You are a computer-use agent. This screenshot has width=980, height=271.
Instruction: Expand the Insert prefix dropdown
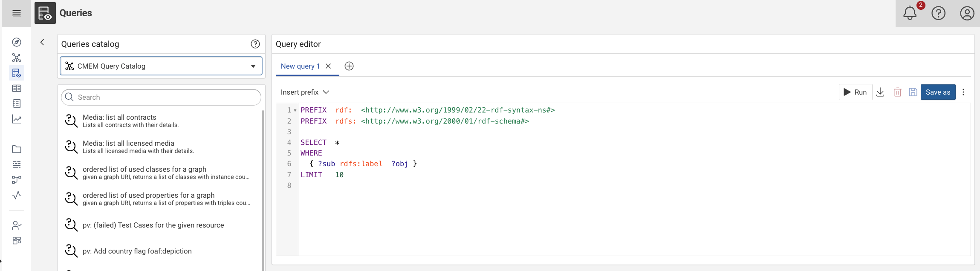305,92
